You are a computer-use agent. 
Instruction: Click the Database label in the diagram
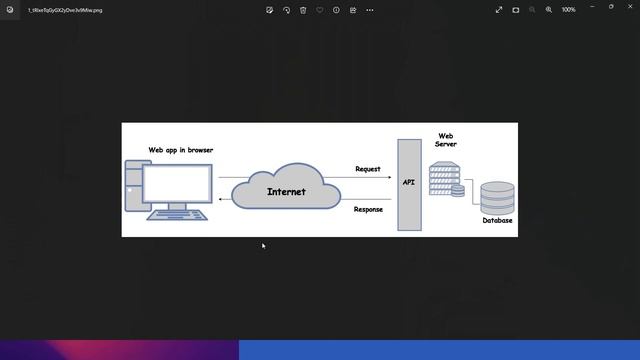497,220
